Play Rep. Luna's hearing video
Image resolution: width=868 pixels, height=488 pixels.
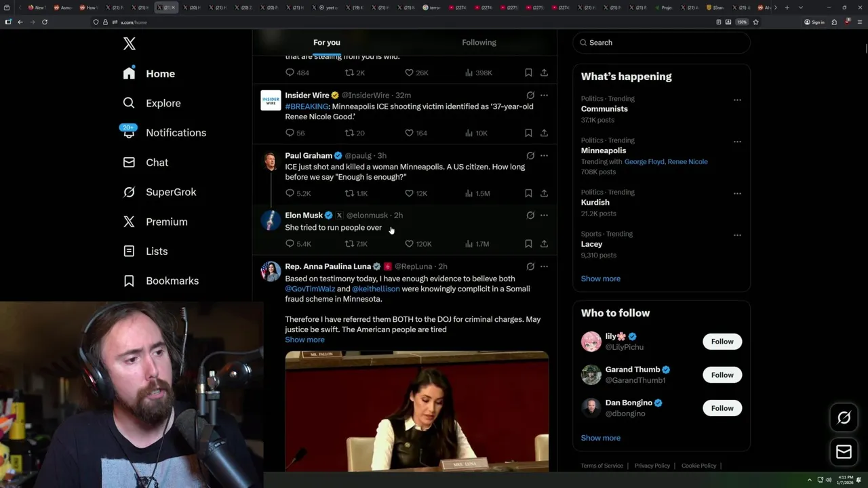coord(417,411)
